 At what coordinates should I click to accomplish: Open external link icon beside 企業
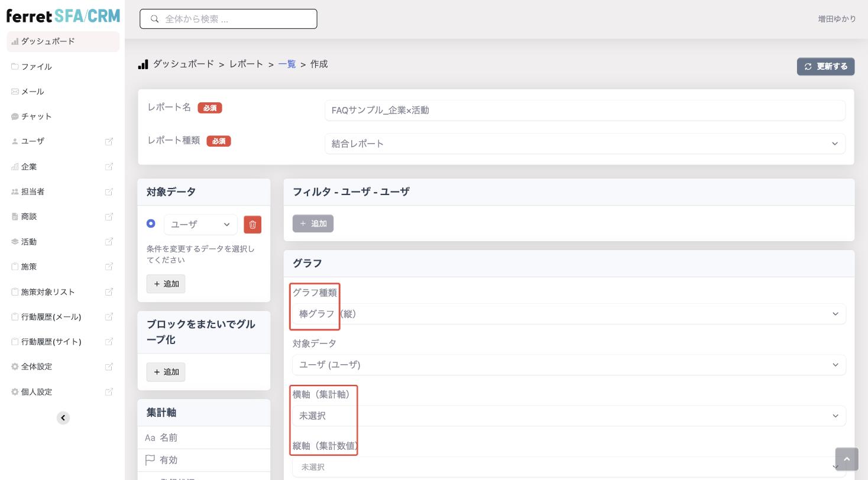pyautogui.click(x=109, y=167)
